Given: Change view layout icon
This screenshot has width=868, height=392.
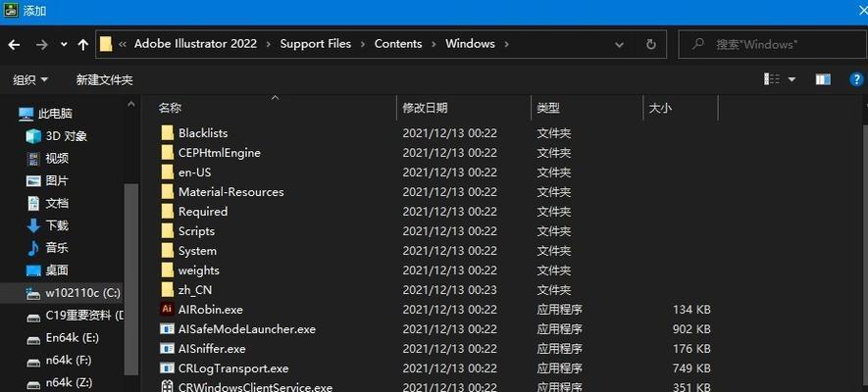Looking at the screenshot, I should click(x=772, y=79).
